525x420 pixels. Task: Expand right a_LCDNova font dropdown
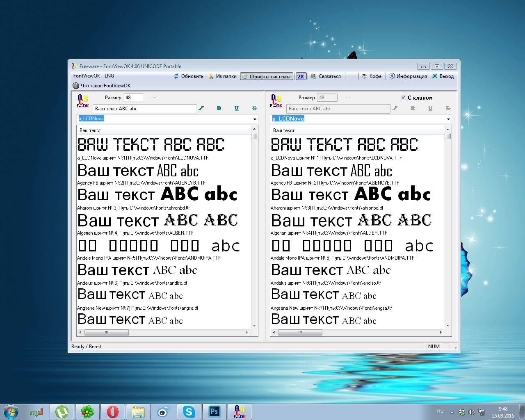coord(448,119)
